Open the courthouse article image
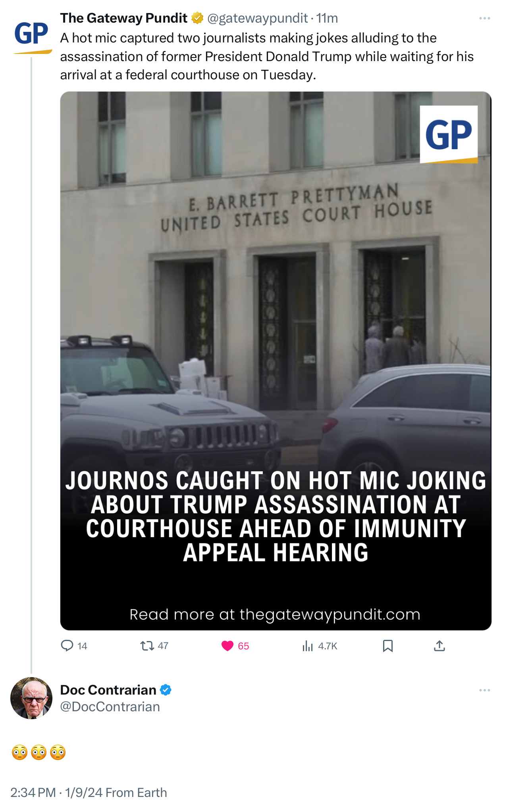505x812 pixels. (x=276, y=361)
